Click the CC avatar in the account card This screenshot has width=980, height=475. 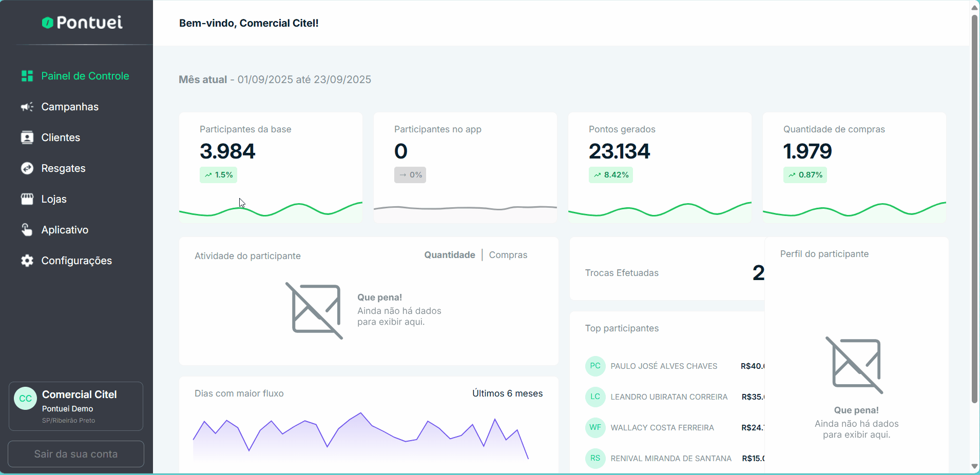coord(26,399)
